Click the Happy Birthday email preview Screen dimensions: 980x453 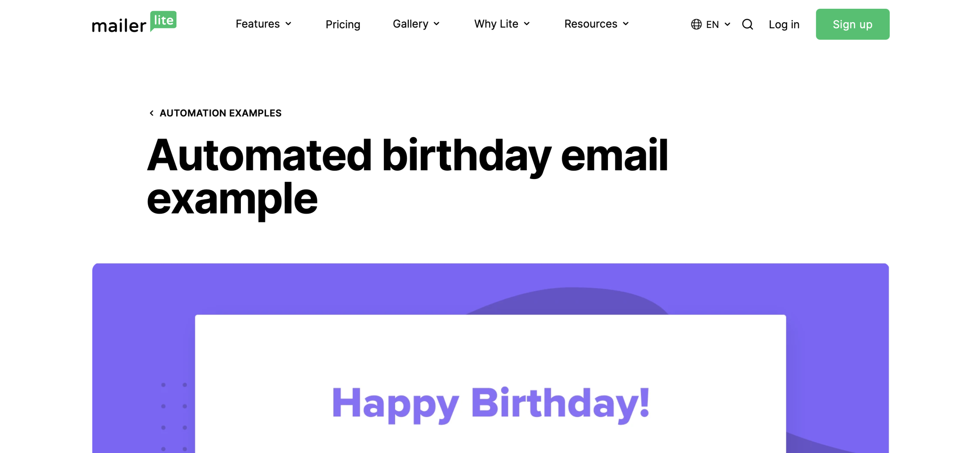tap(490, 384)
